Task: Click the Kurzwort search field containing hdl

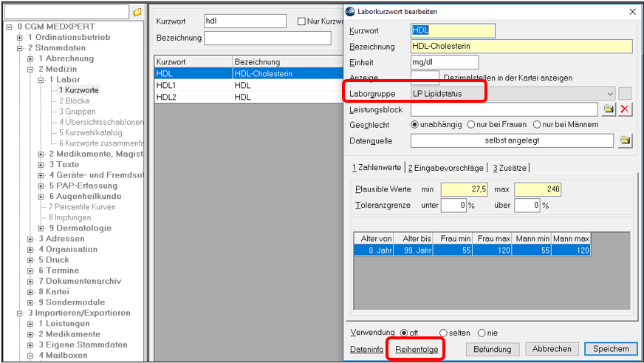Action: (245, 21)
